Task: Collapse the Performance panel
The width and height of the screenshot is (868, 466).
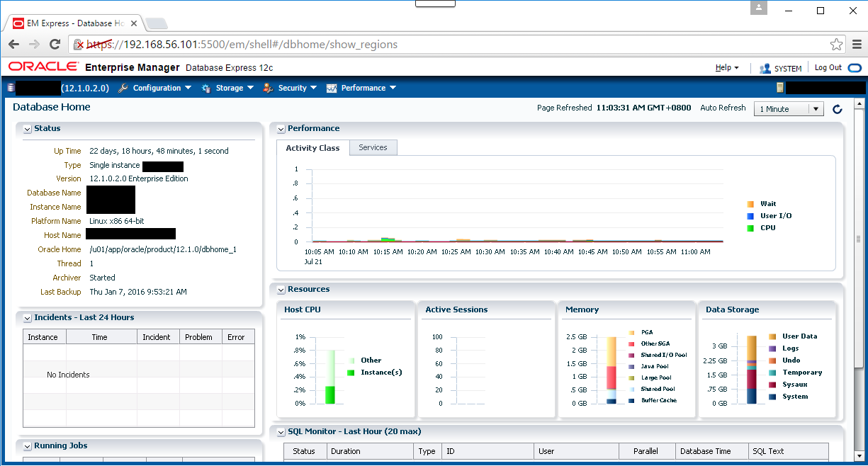Action: pyautogui.click(x=281, y=129)
